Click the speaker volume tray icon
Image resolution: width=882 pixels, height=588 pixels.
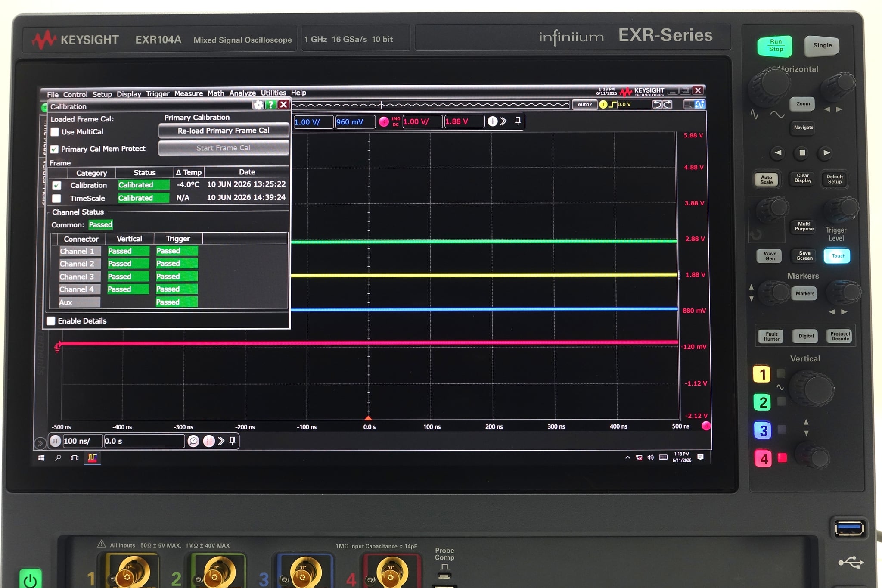click(650, 457)
